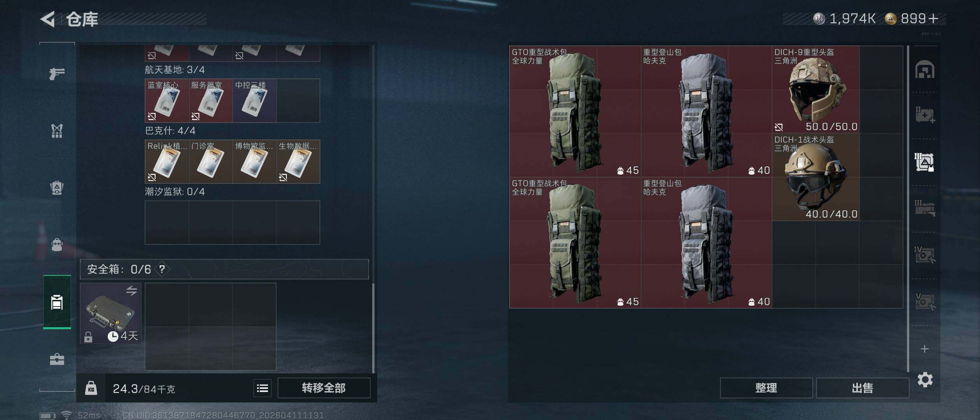
Task: Add a new storage box with plus icon
Action: 925,349
